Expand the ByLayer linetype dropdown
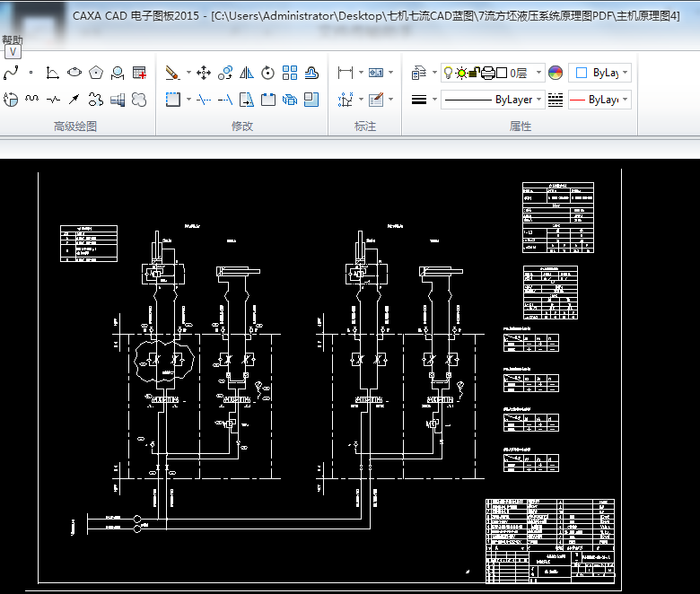Image resolution: width=700 pixels, height=594 pixels. point(538,100)
